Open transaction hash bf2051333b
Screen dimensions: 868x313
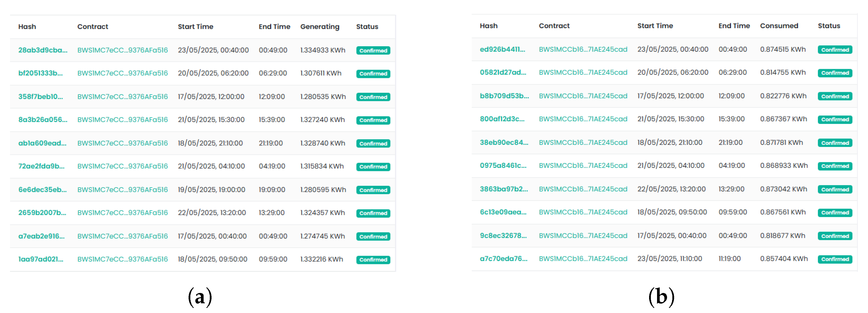tap(40, 73)
